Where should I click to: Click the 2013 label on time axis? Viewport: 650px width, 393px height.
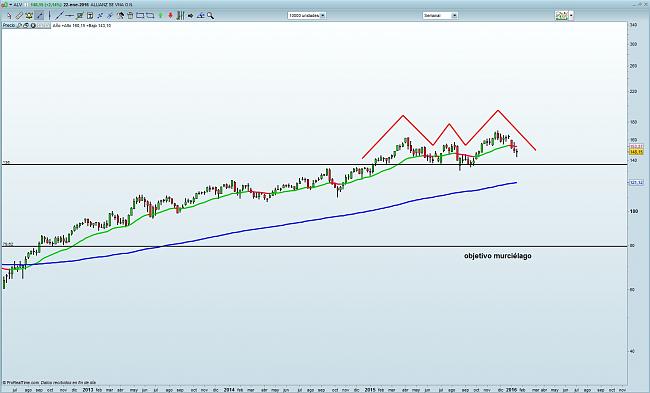88,390
